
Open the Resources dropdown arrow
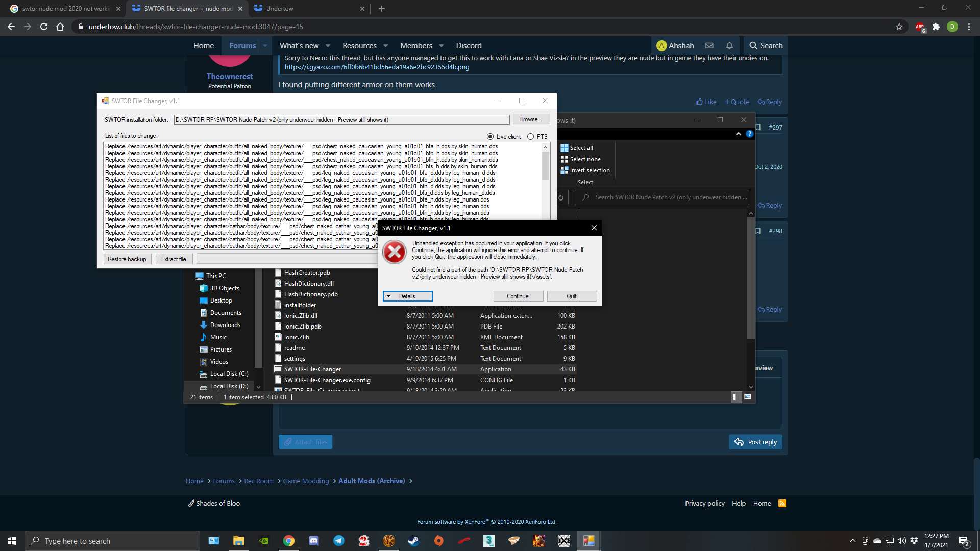385,46
